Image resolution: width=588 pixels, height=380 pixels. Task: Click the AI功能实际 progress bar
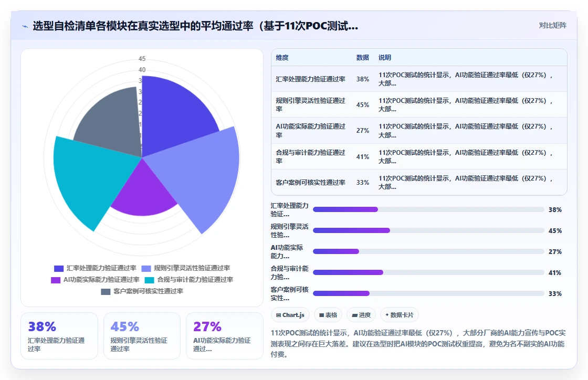coord(428,251)
